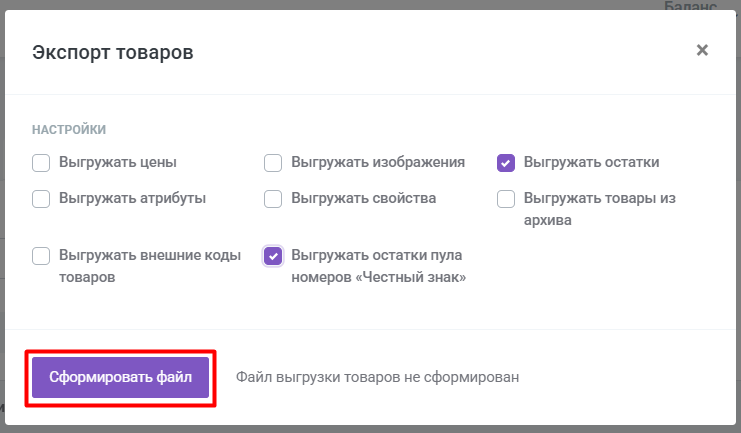Enable the Выгружать товары из архива checkbox
The height and width of the screenshot is (433, 741).
point(506,199)
